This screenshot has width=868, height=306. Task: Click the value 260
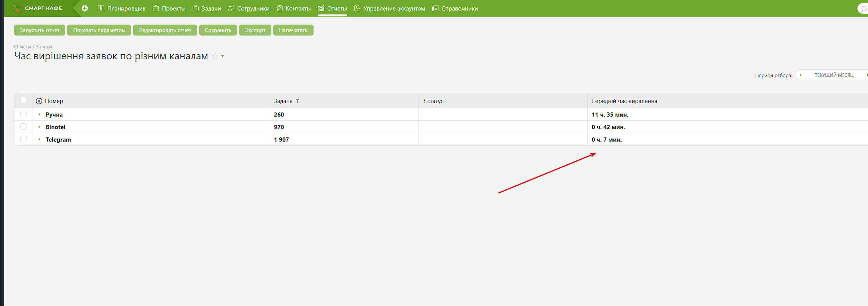click(x=279, y=114)
